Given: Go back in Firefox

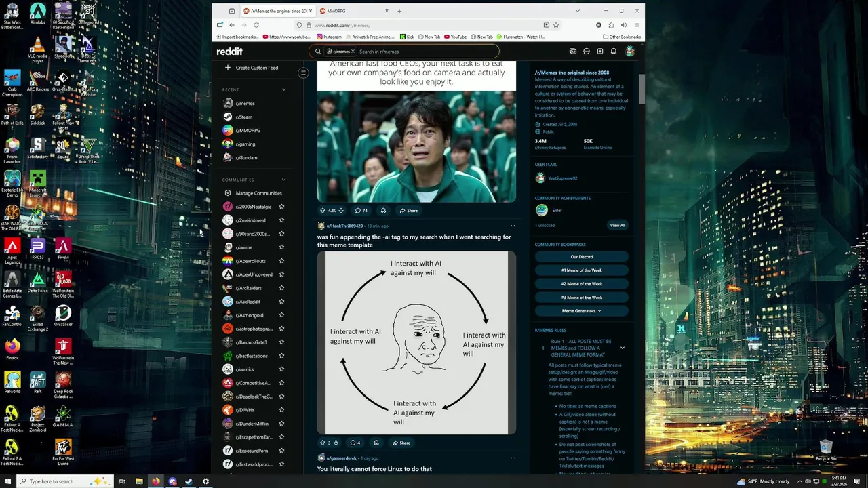Looking at the screenshot, I should click(x=232, y=25).
